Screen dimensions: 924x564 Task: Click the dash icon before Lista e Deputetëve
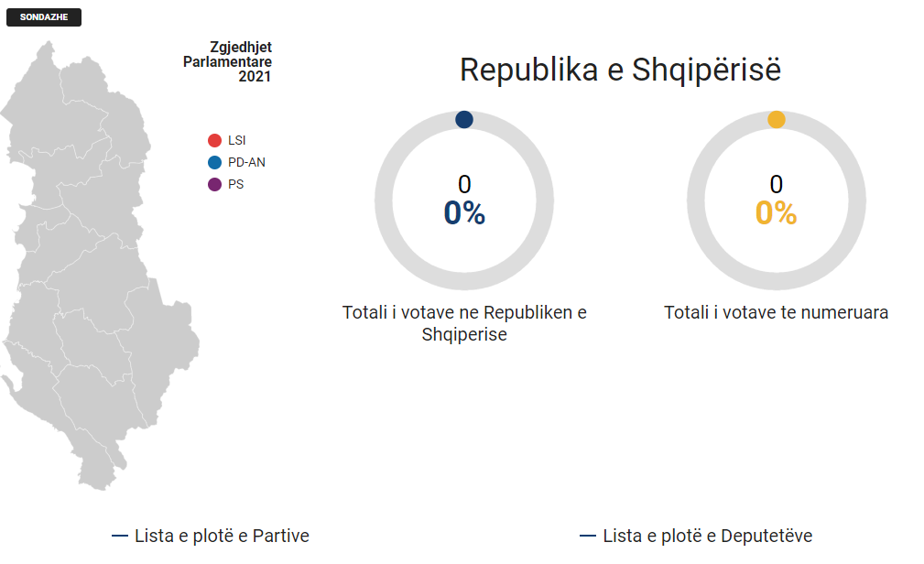[x=588, y=536]
